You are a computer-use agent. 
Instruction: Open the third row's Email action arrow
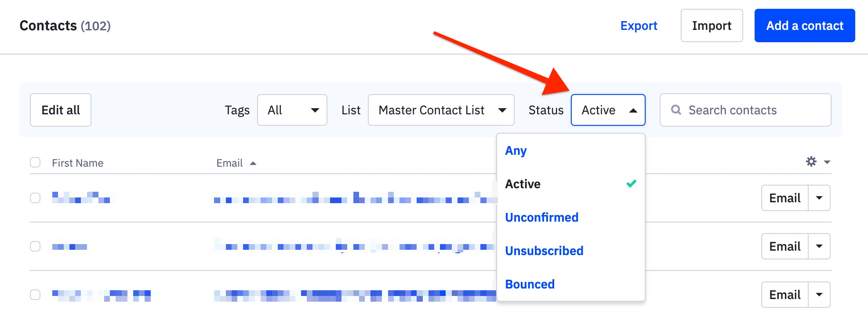(x=819, y=295)
